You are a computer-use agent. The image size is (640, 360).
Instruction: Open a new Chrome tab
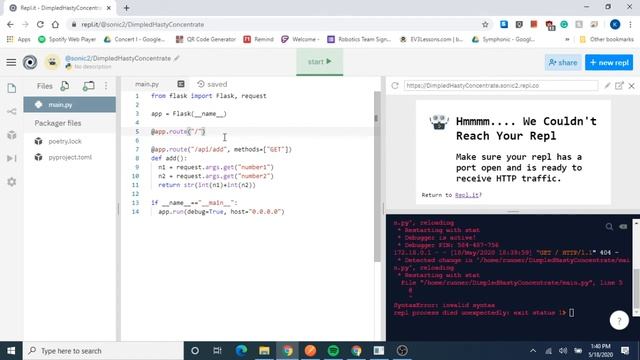[127, 8]
